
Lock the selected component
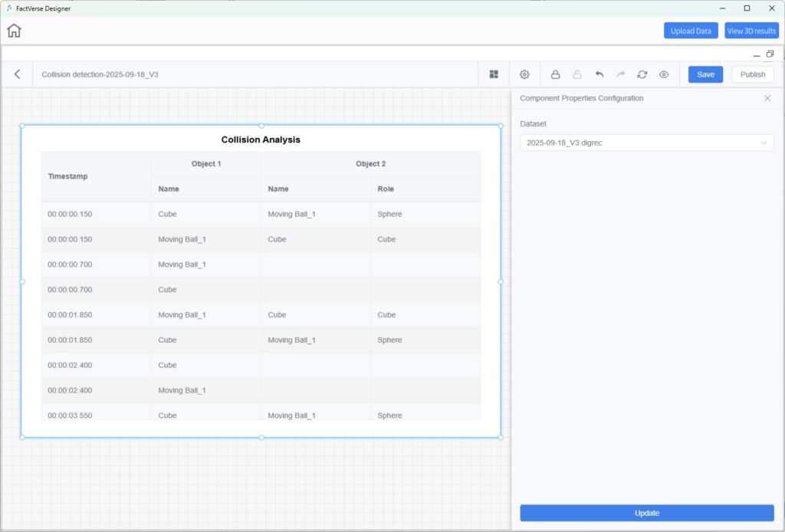click(x=555, y=74)
